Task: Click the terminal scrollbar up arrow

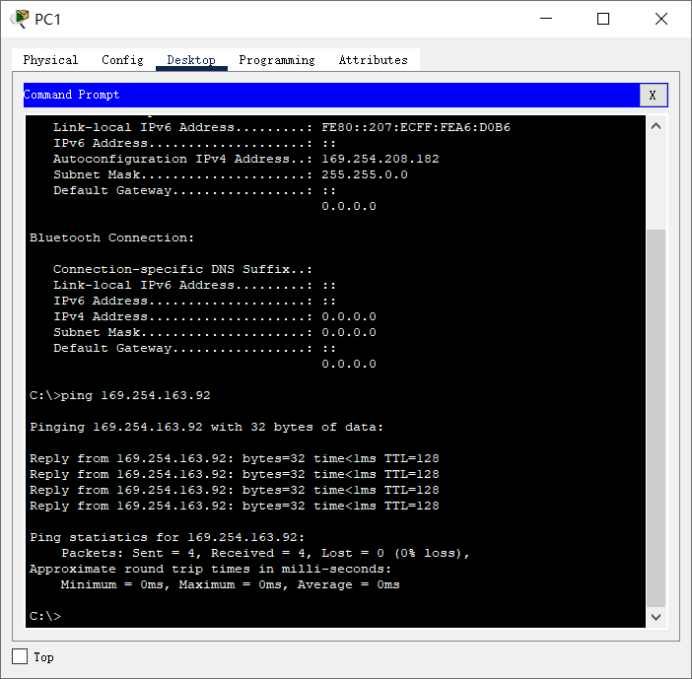Action: (x=656, y=126)
